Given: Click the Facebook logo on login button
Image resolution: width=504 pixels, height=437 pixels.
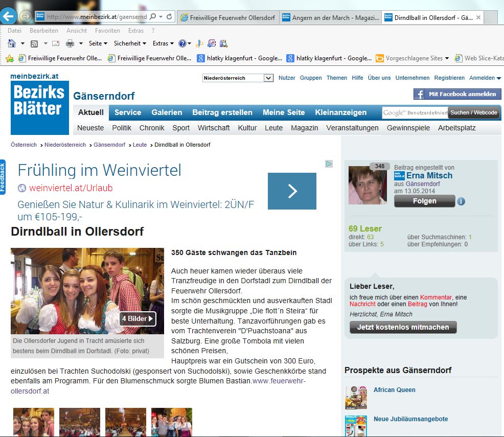Looking at the screenshot, I should coord(420,94).
